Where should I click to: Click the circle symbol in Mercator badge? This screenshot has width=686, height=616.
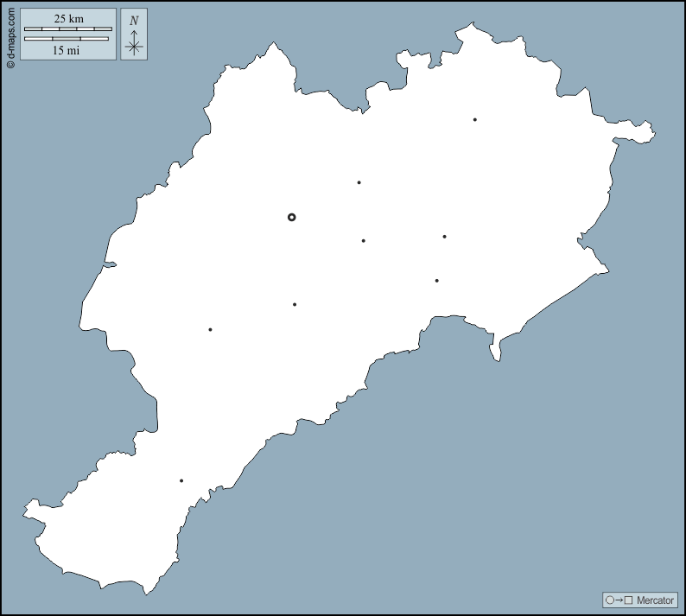point(609,600)
